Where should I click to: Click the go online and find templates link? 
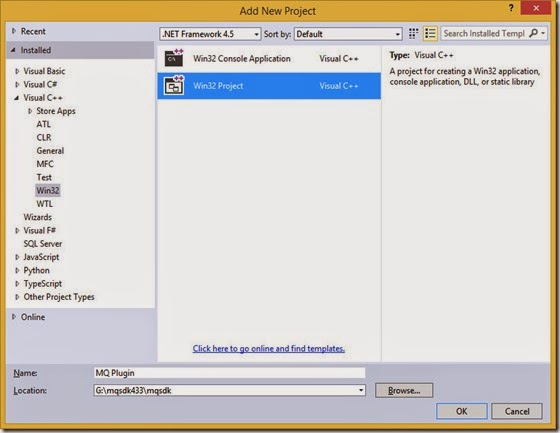pos(269,348)
